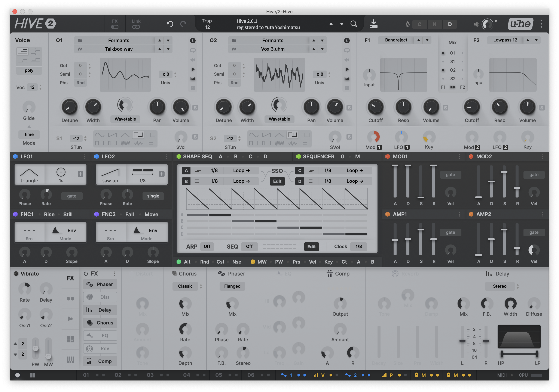The height and width of the screenshot is (392, 559).
Task: Open the LFO2 options three-dots icon
Action: 166,156
